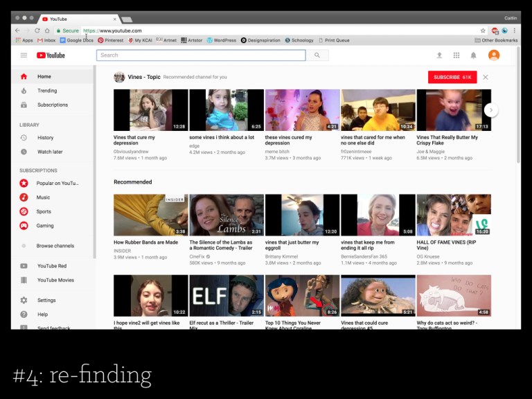Open Chrome's three-dot menu
This screenshot has width=532, height=399.
(x=515, y=30)
